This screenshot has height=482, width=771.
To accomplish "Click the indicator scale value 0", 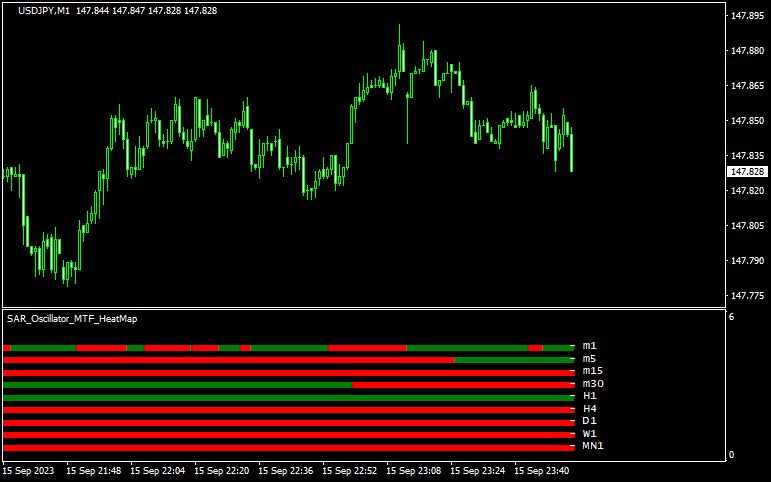I will point(732,454).
